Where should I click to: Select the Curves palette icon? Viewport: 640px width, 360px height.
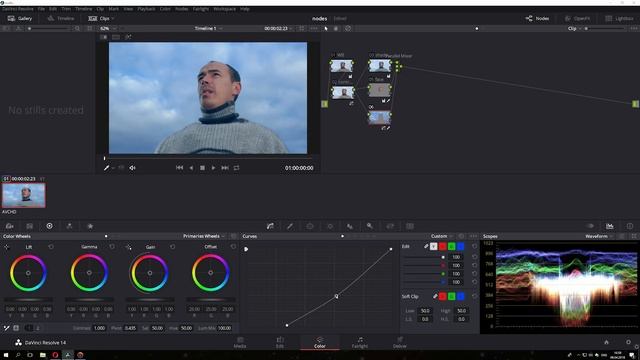click(270, 226)
